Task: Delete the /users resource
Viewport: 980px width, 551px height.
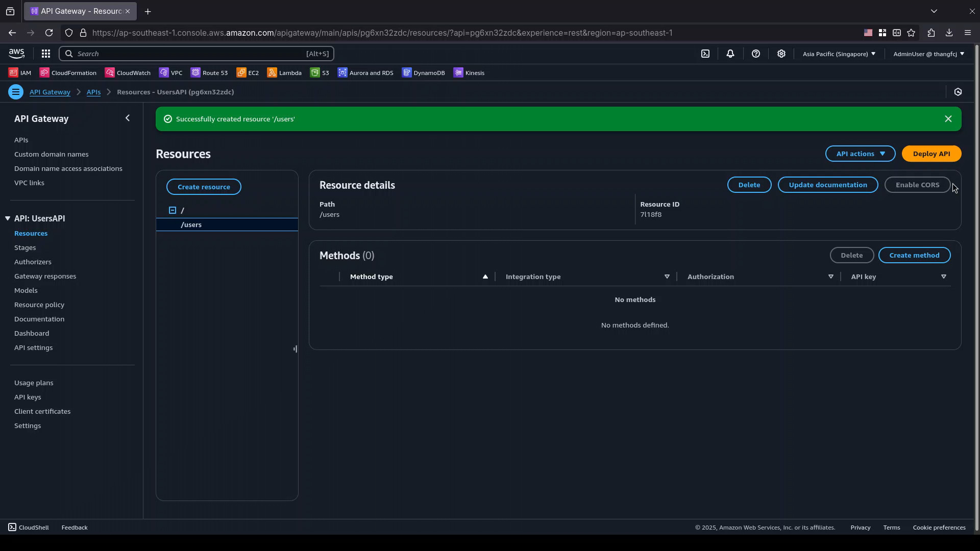Action: [x=749, y=185]
